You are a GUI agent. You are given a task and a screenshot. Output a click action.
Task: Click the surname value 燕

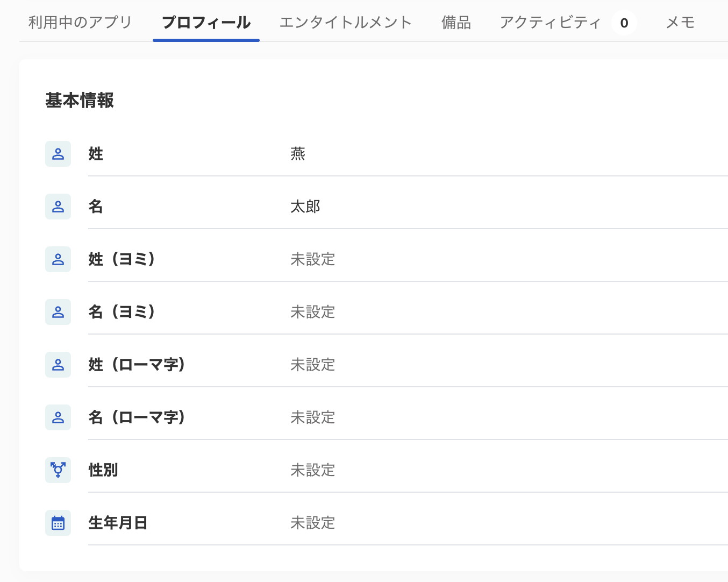click(x=298, y=154)
